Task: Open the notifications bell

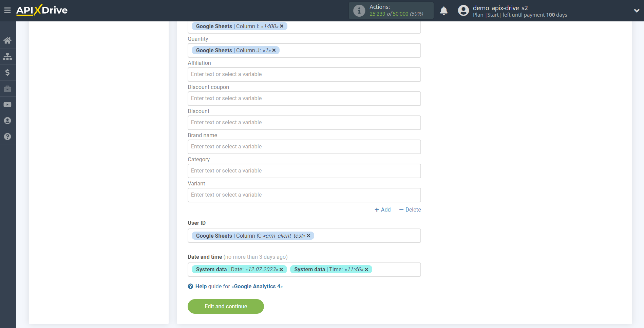Action: coord(443,11)
